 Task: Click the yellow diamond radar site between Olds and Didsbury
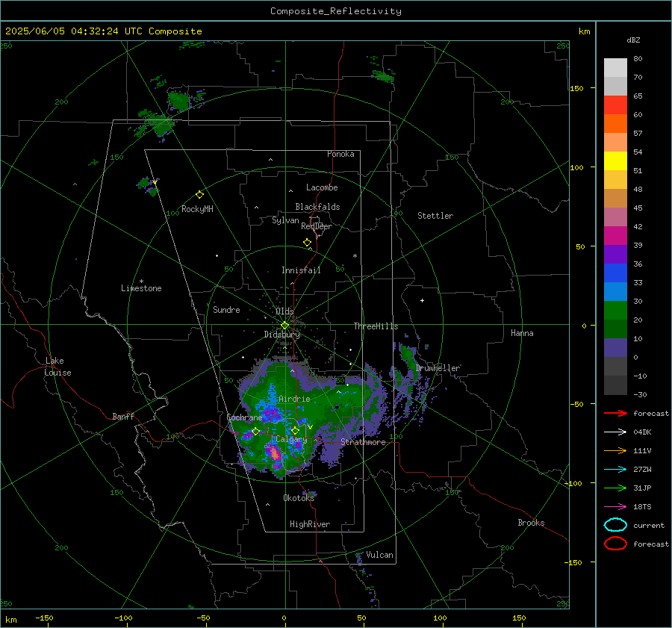click(x=284, y=326)
